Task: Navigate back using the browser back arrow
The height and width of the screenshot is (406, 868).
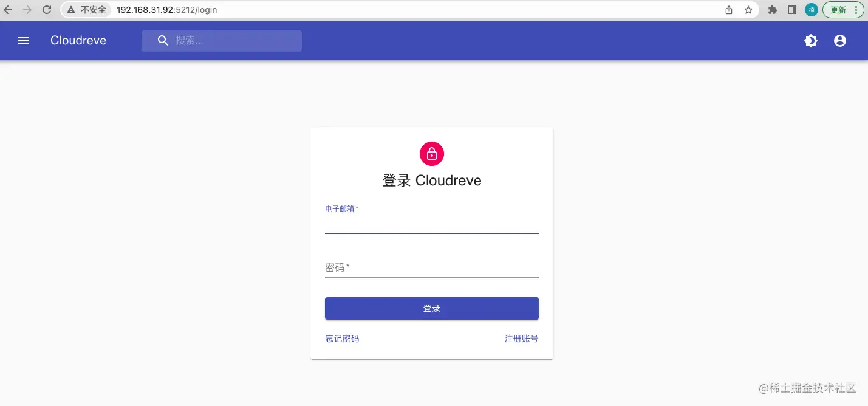Action: tap(10, 10)
